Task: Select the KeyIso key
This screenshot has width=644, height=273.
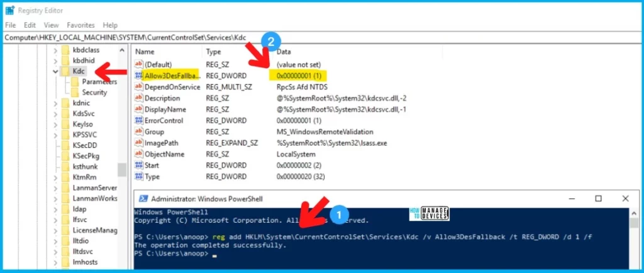Action: tap(81, 125)
